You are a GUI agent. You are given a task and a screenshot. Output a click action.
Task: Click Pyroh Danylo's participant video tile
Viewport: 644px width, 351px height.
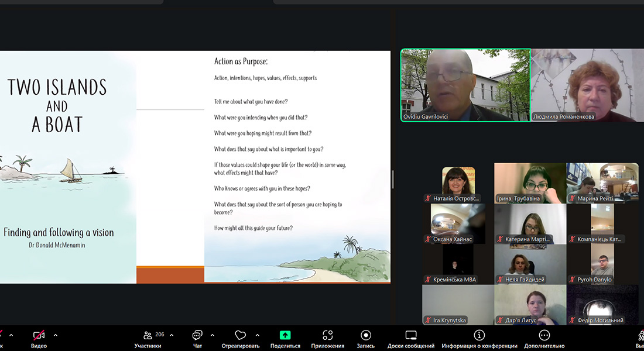pos(602,264)
